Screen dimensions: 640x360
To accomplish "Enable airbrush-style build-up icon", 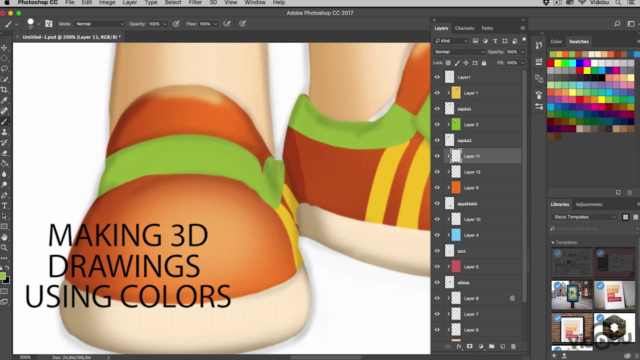I will 227,24.
